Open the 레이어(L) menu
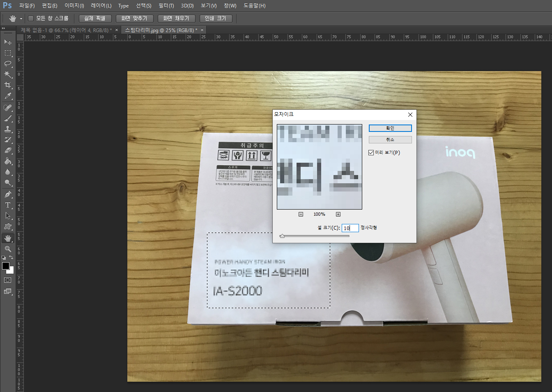Screen dimensions: 552x392 (x=101, y=5)
